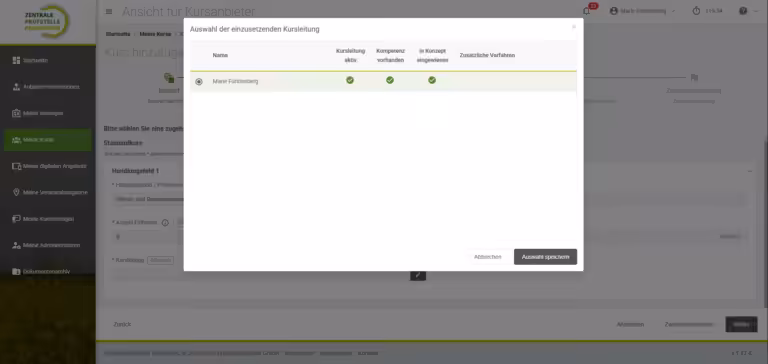This screenshot has width=768, height=364.
Task: Click the Meine Administratoren person icon
Action: point(16,245)
